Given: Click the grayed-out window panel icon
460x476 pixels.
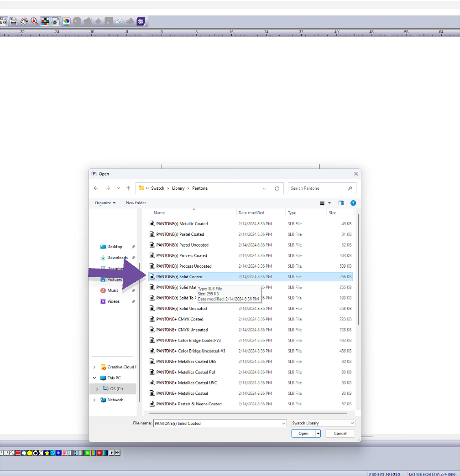Looking at the screenshot, I should coord(109,21).
